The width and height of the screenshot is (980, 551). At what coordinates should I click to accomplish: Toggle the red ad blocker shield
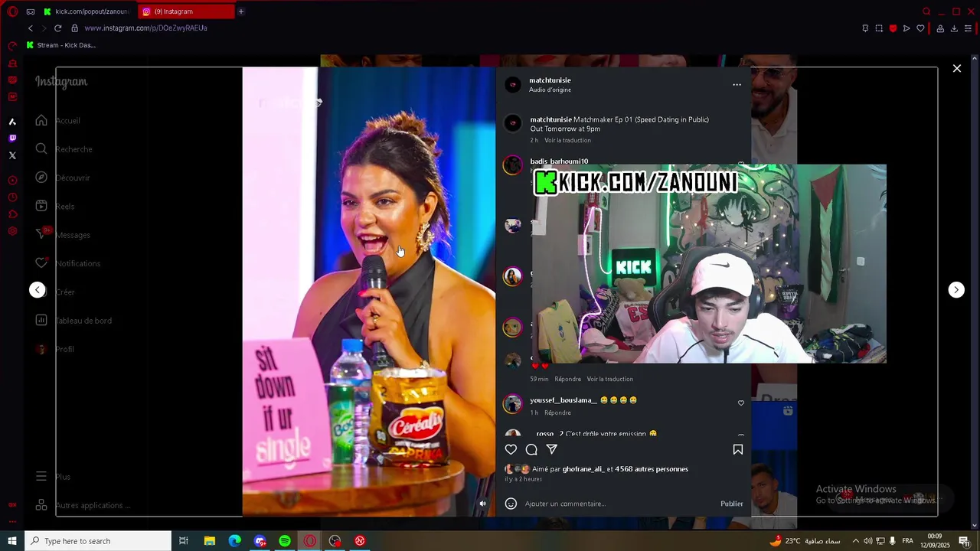[x=893, y=28]
